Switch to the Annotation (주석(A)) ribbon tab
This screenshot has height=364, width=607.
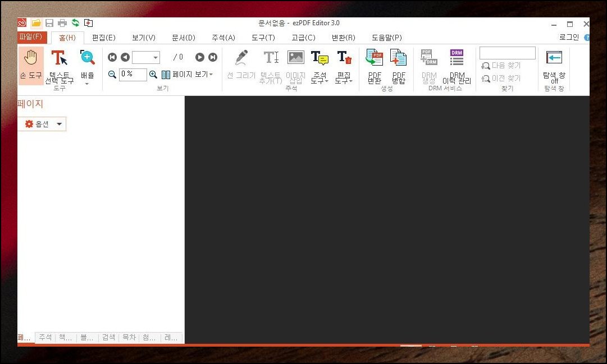coord(223,38)
